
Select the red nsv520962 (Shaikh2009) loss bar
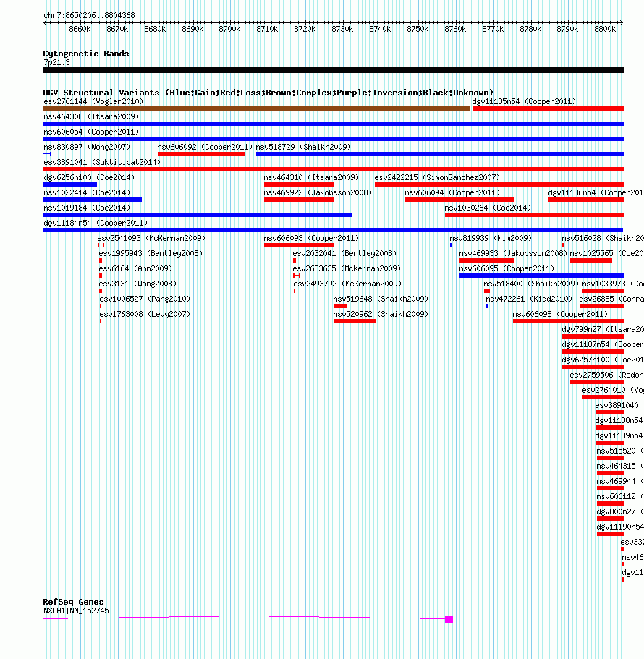click(355, 321)
